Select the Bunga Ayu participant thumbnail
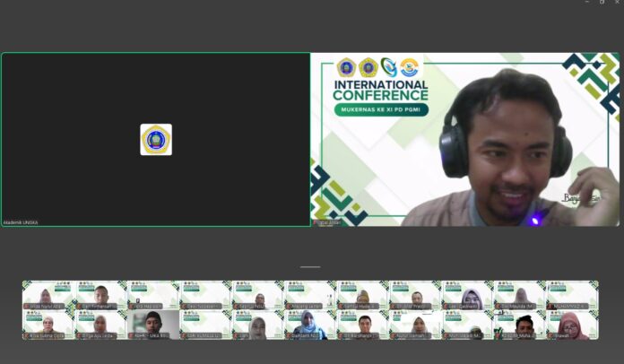Screen dimensions: 624x364 pos(100,325)
